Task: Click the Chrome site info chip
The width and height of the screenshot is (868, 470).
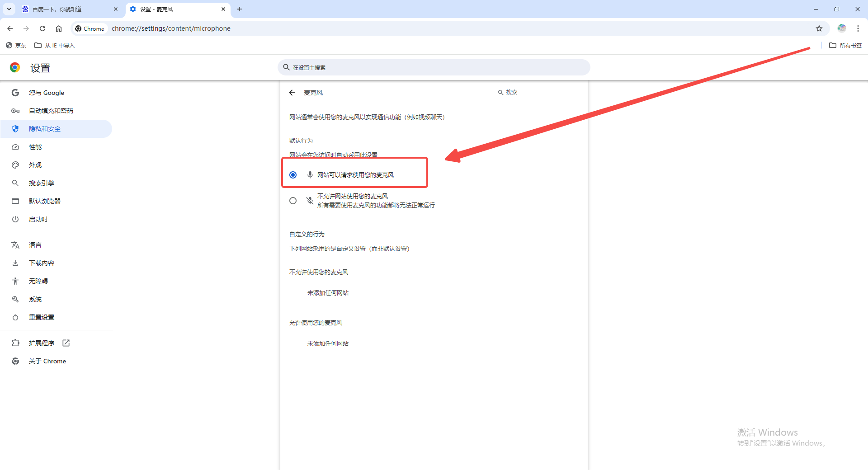Action: point(90,28)
